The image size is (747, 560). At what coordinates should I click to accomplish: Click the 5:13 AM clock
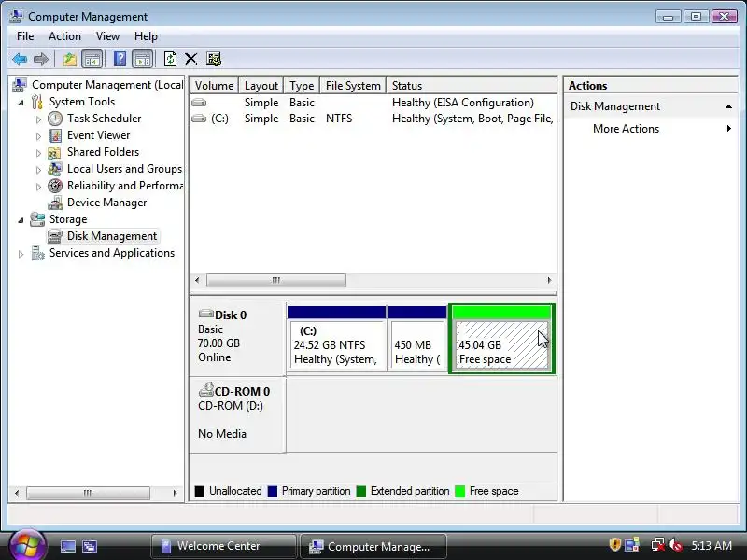click(712, 545)
